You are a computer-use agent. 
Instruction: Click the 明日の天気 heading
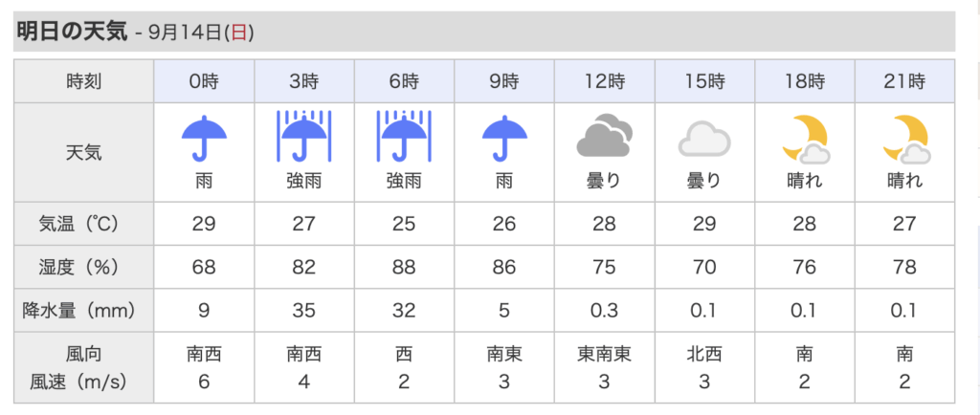(x=71, y=32)
